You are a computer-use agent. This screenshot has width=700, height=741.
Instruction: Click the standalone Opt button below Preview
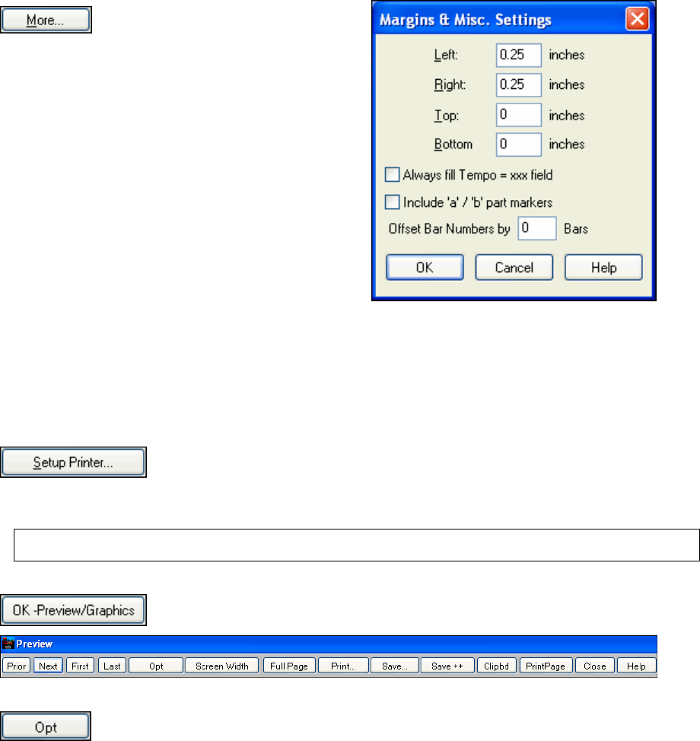pos(46,727)
